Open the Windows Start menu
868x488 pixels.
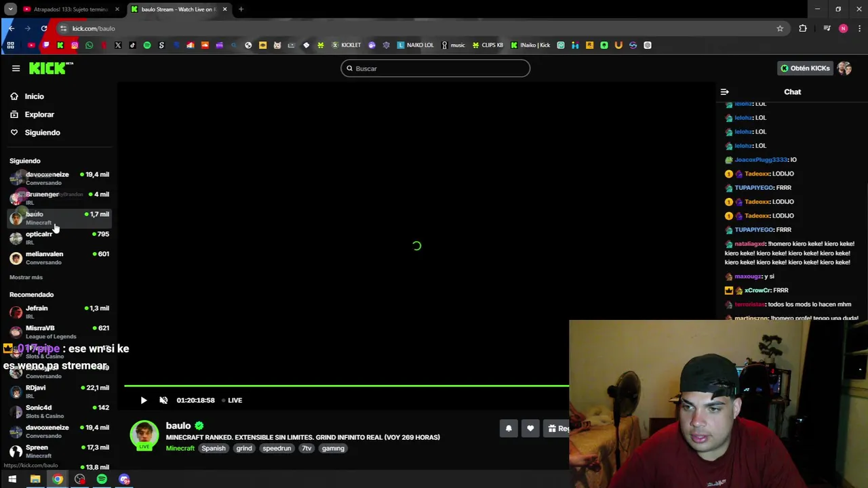pos(12,479)
